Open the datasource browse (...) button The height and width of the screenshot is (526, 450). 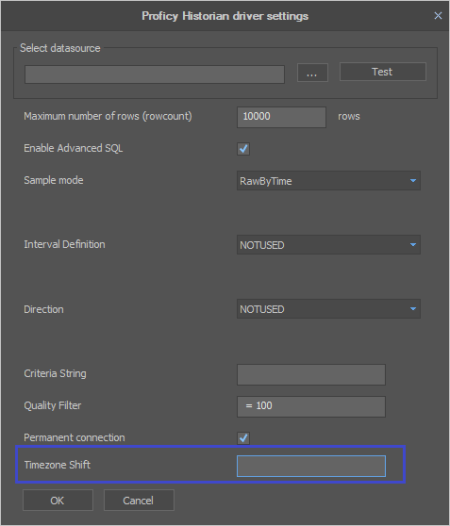tap(312, 72)
